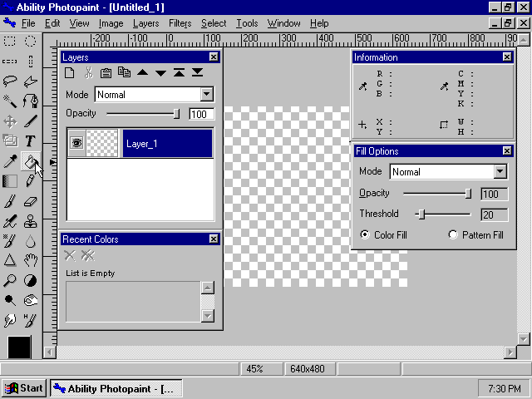
Task: Select the single column selection tool
Action: click(30, 62)
